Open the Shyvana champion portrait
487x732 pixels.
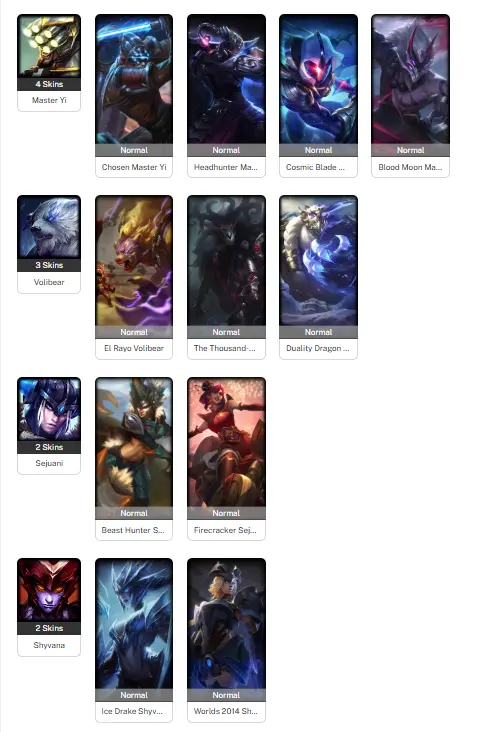coord(49,590)
